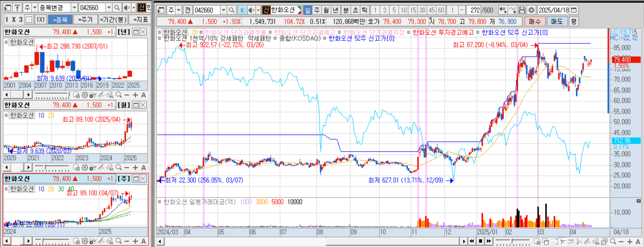The height and width of the screenshot is (247, 644).
Task: Switch to 주 weekly period in main chart
Action: [x=317, y=10]
